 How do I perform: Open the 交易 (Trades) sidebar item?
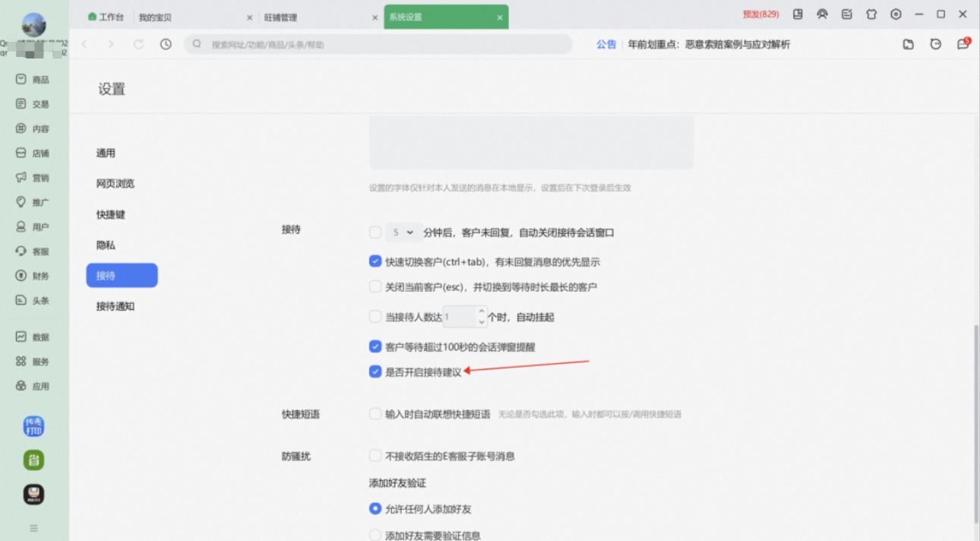point(33,104)
